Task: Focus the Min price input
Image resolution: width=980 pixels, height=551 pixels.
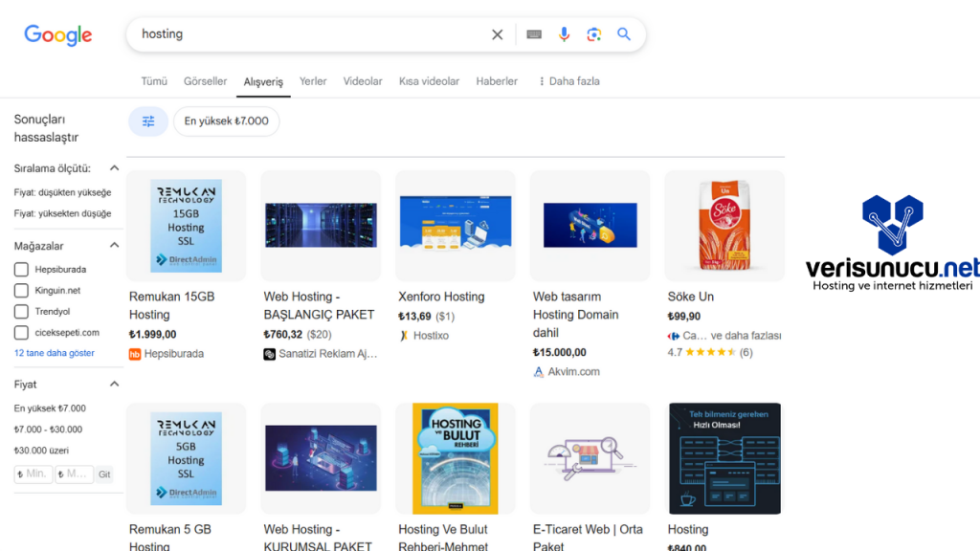Action: tap(33, 474)
